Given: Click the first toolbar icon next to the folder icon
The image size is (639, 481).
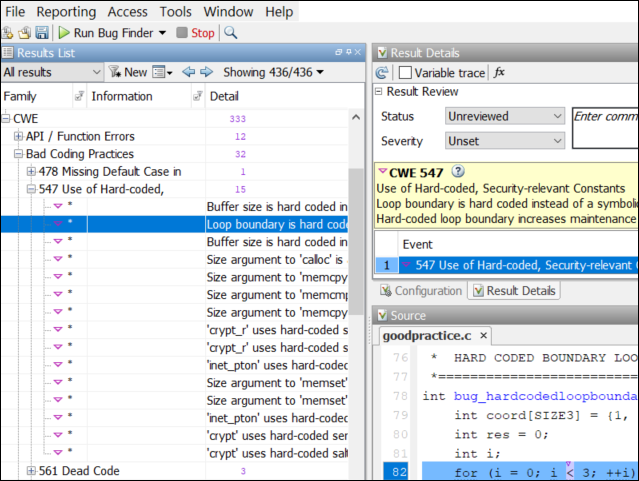Looking at the screenshot, I should point(8,33).
